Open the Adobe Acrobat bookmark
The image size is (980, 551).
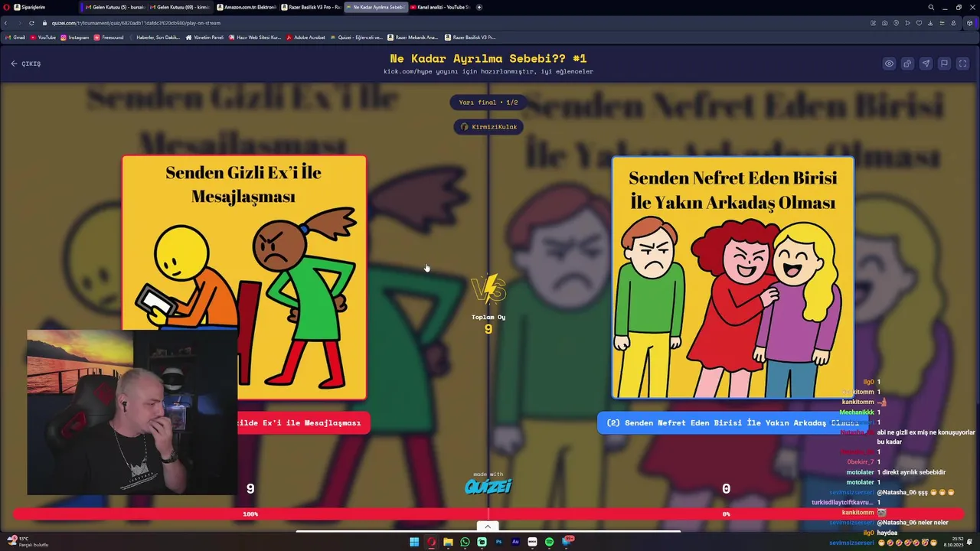tap(305, 37)
